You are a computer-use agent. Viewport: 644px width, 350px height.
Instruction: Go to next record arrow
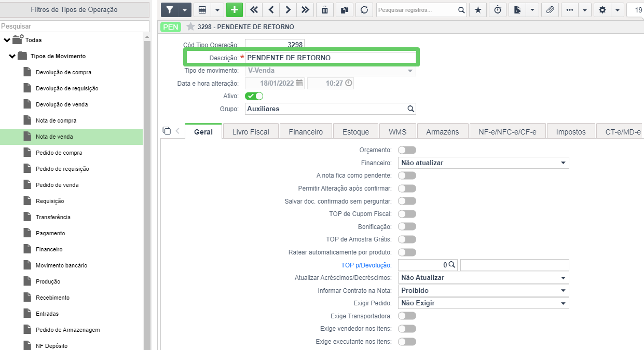click(x=288, y=10)
